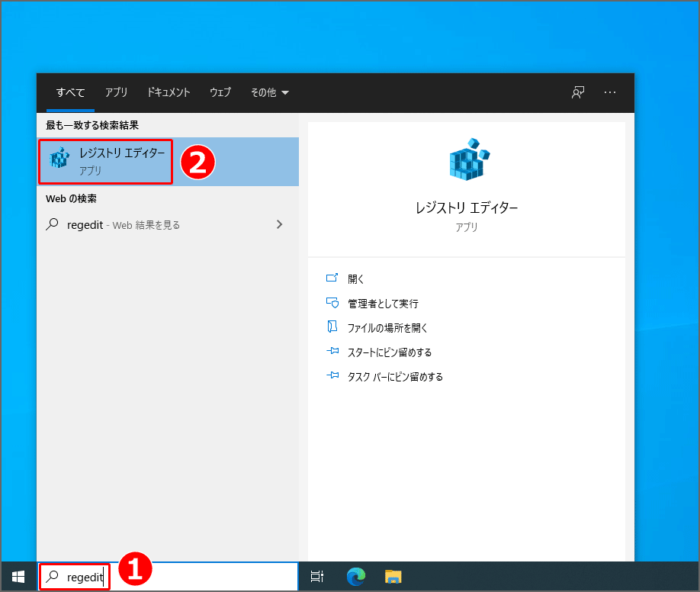The image size is (700, 592).
Task: Click the file location icon
Action: pos(332,327)
